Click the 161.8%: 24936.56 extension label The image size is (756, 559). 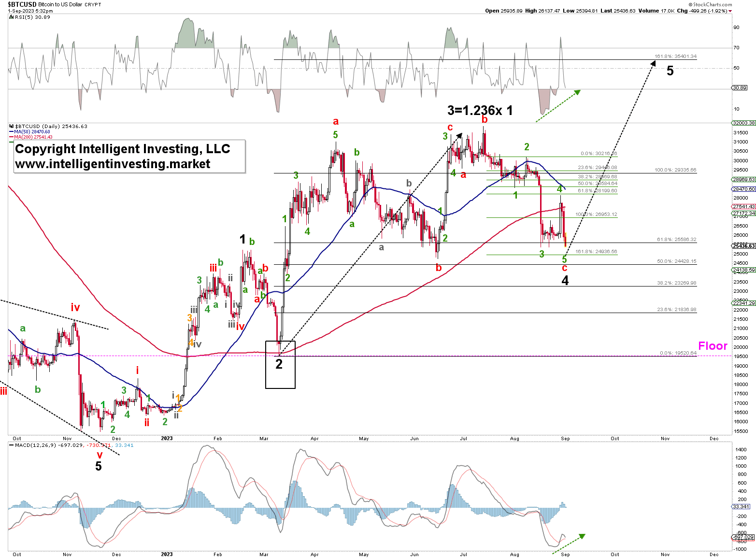[596, 252]
